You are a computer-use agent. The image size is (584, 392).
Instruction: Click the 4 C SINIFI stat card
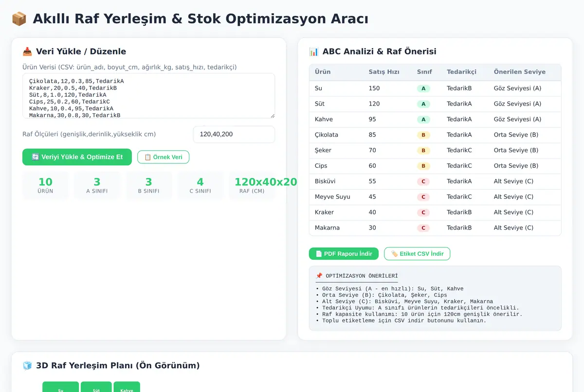200,186
